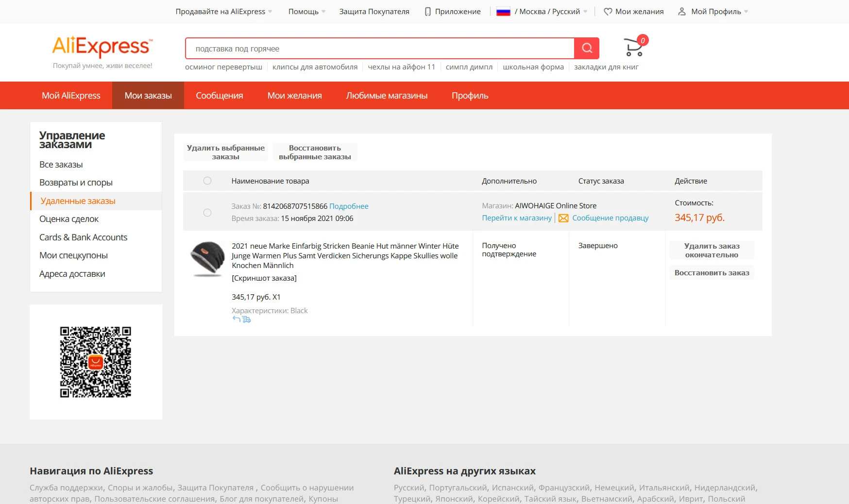Focus the search input field
This screenshot has width=849, height=504.
point(380,49)
